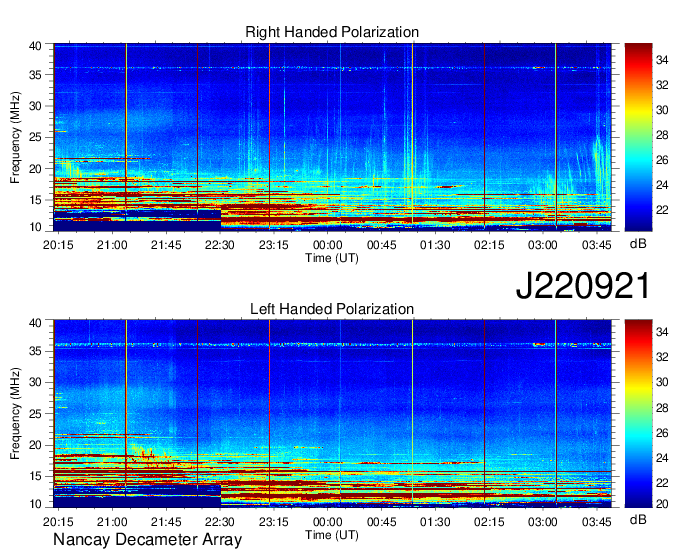680x552 pixels.
Task: Click the dB unit label of right-handed color bar
Action: pyautogui.click(x=638, y=244)
